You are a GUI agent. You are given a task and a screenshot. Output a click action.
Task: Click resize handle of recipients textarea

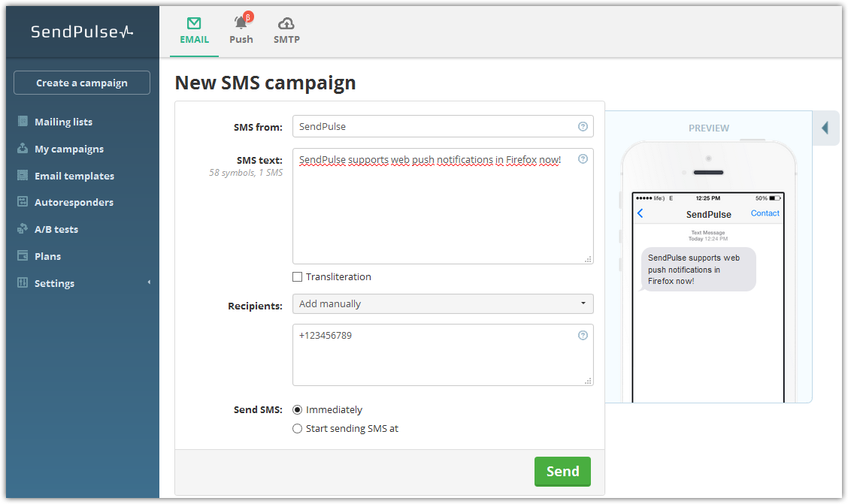pos(588,381)
